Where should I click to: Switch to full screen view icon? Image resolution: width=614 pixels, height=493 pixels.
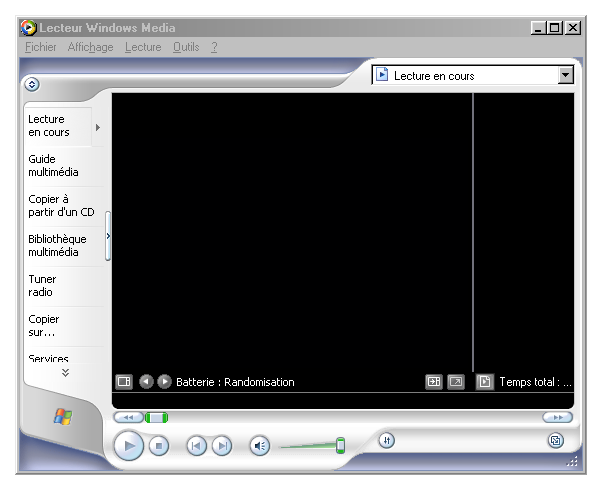[456, 381]
